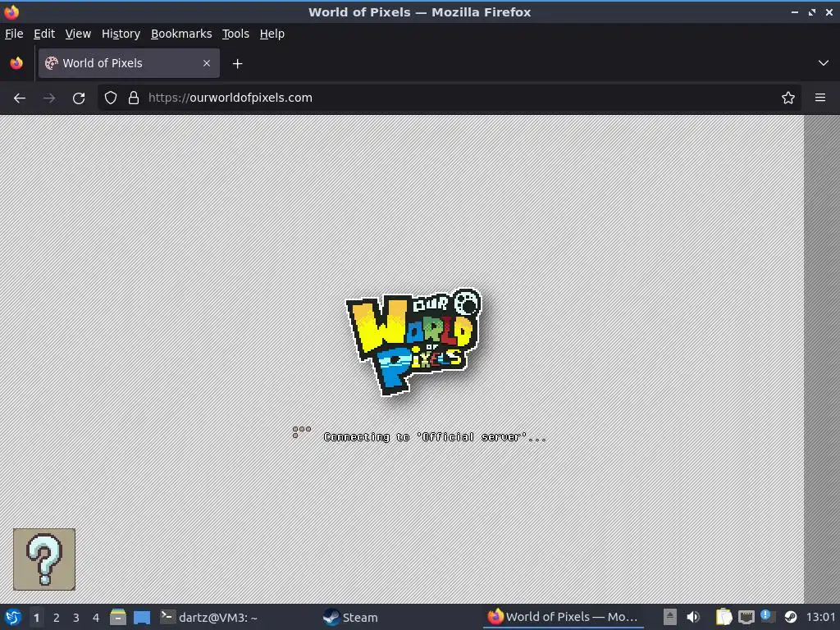Image resolution: width=840 pixels, height=630 pixels.
Task: Go back to the previous page
Action: (20, 98)
